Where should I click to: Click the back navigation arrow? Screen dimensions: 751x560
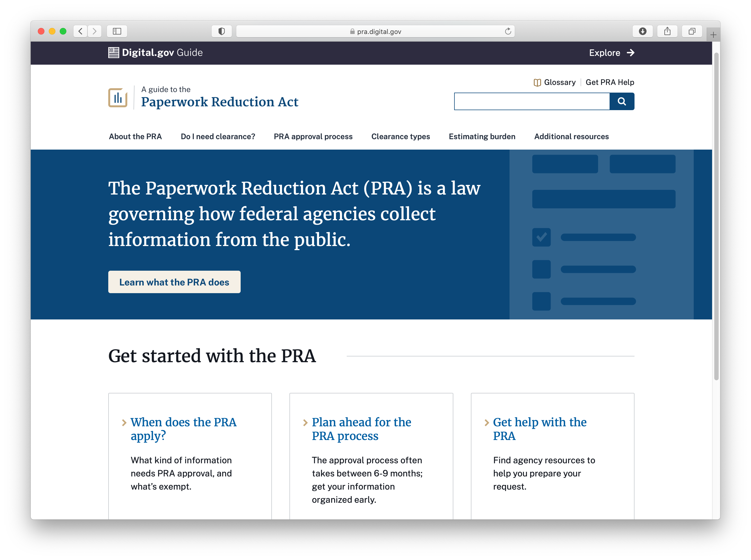(x=80, y=31)
